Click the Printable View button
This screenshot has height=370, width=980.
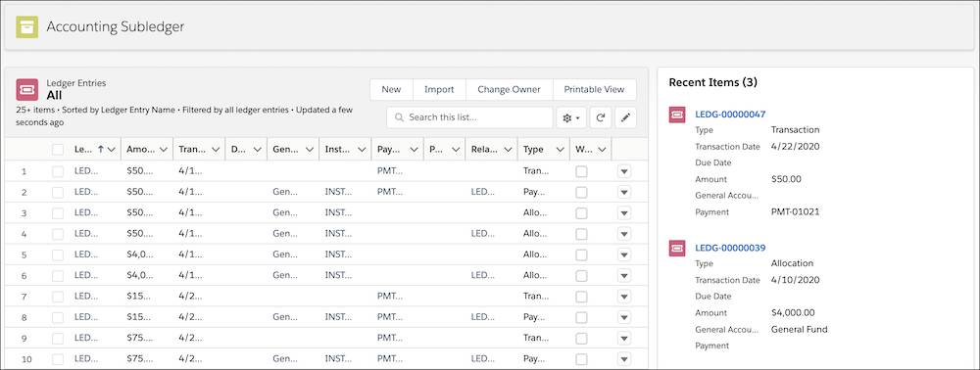pyautogui.click(x=595, y=89)
